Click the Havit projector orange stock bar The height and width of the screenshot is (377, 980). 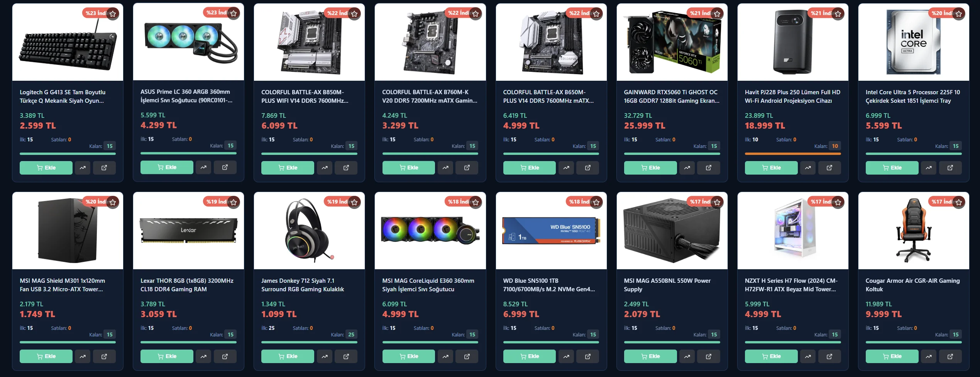(x=793, y=154)
